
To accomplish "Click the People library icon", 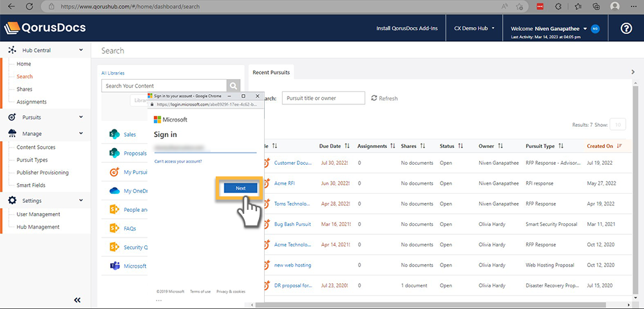I will click(x=115, y=210).
